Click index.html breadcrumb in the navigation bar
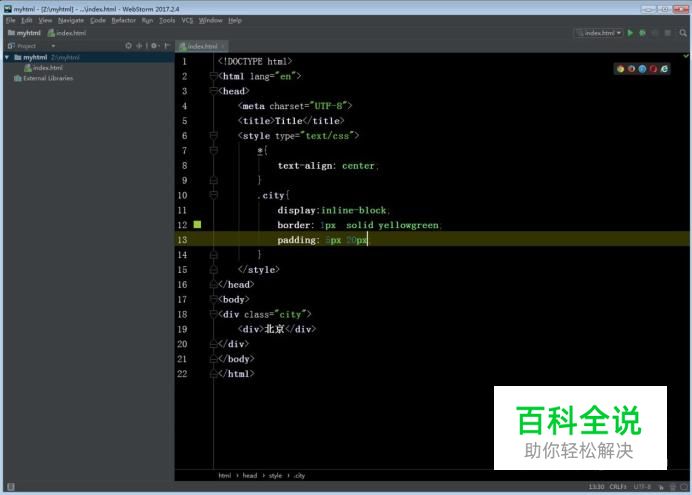The image size is (692, 495). (67, 33)
